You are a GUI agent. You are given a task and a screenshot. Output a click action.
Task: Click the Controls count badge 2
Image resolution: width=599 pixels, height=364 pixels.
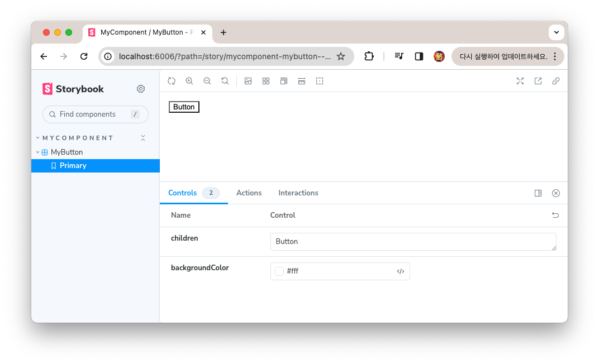tap(211, 193)
